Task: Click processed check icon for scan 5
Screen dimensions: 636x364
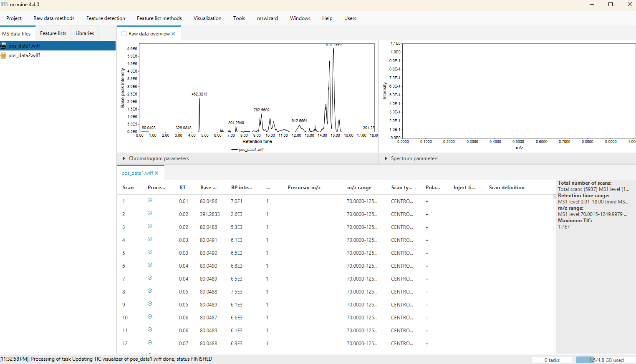Action: [150, 252]
